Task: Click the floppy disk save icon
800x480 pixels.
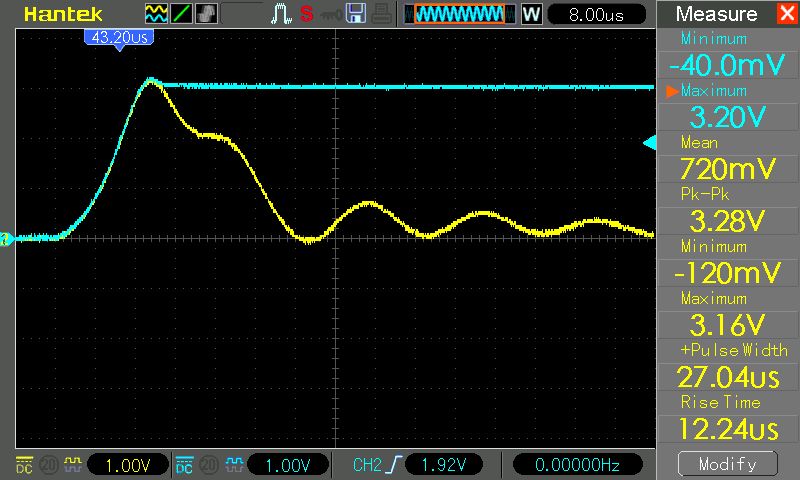Action: coord(355,15)
